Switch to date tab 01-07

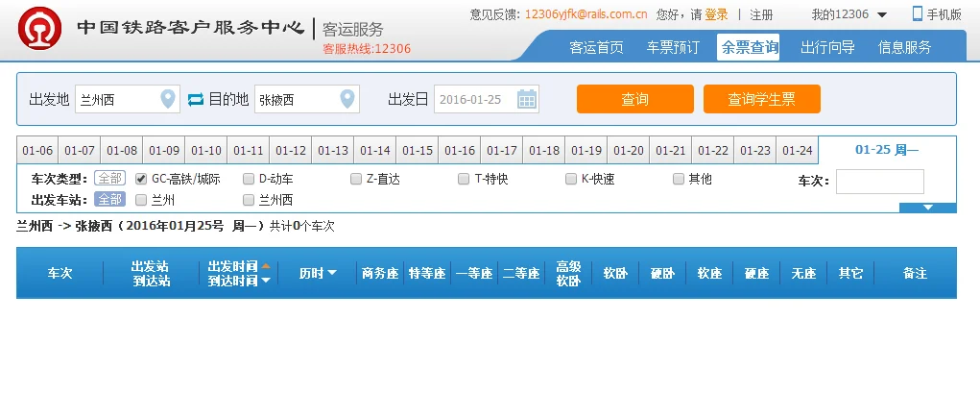point(80,150)
